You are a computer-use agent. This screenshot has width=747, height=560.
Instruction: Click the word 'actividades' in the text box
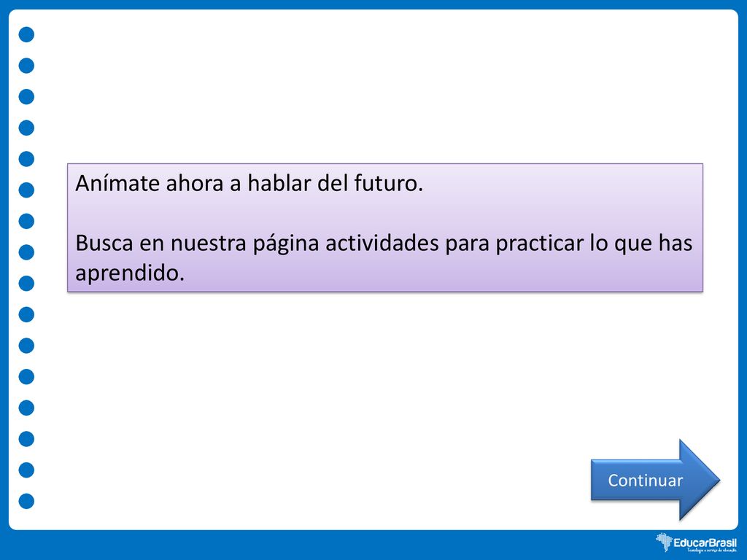pos(382,243)
